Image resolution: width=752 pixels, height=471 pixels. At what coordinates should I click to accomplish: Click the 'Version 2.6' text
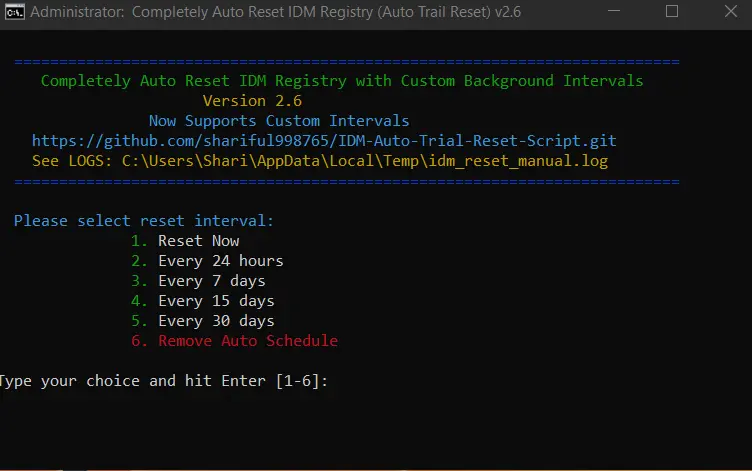pos(252,101)
